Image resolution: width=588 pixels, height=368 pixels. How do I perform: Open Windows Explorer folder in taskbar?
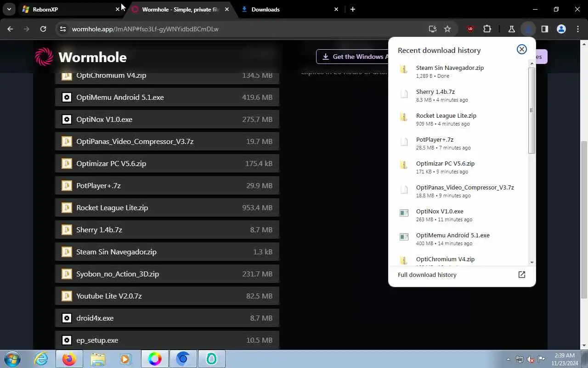pyautogui.click(x=97, y=359)
